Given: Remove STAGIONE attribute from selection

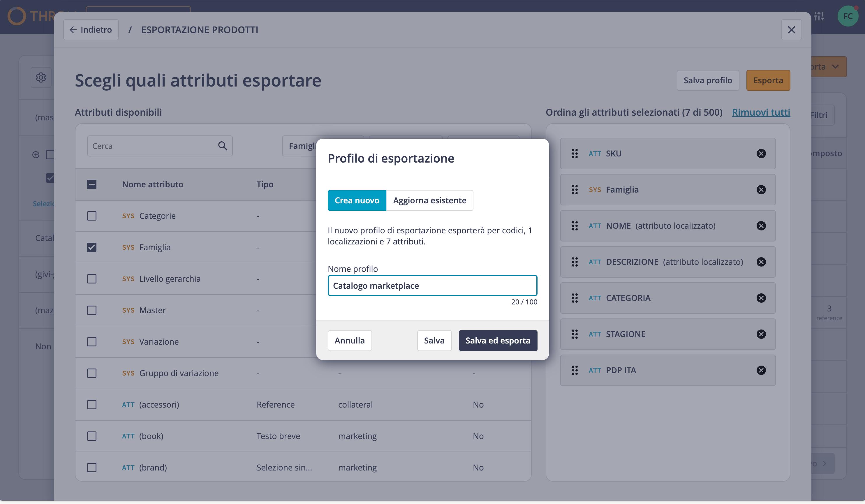Looking at the screenshot, I should 761,334.
